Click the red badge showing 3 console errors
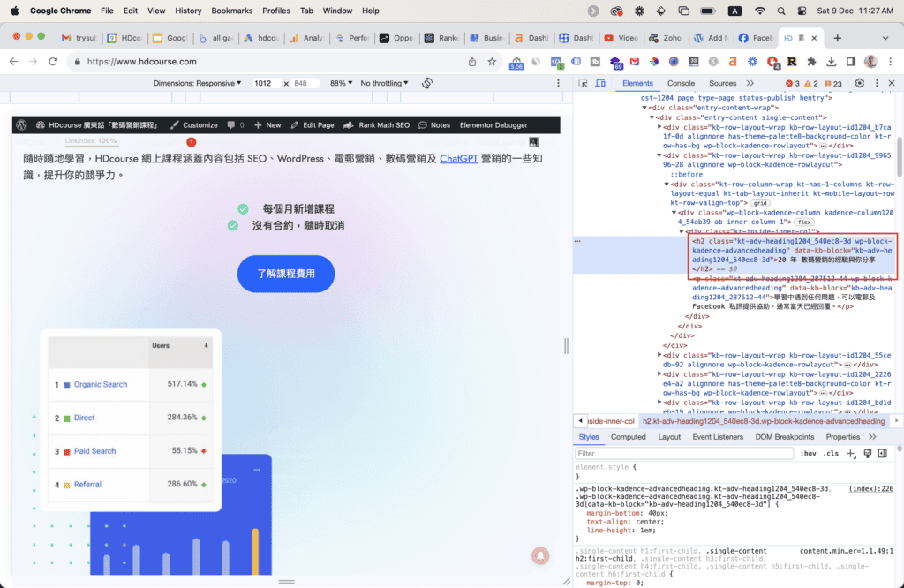The image size is (904, 588). 791,81
